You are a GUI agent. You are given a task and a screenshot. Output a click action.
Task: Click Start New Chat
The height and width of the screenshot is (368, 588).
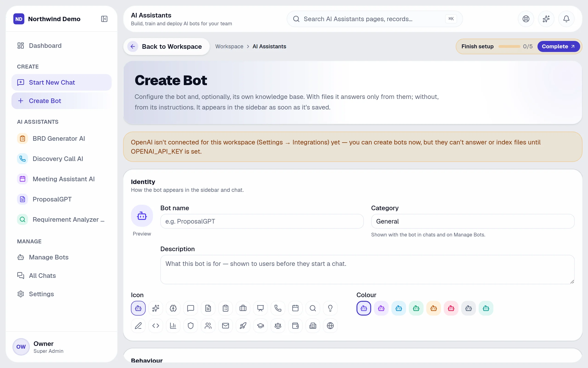tap(62, 82)
